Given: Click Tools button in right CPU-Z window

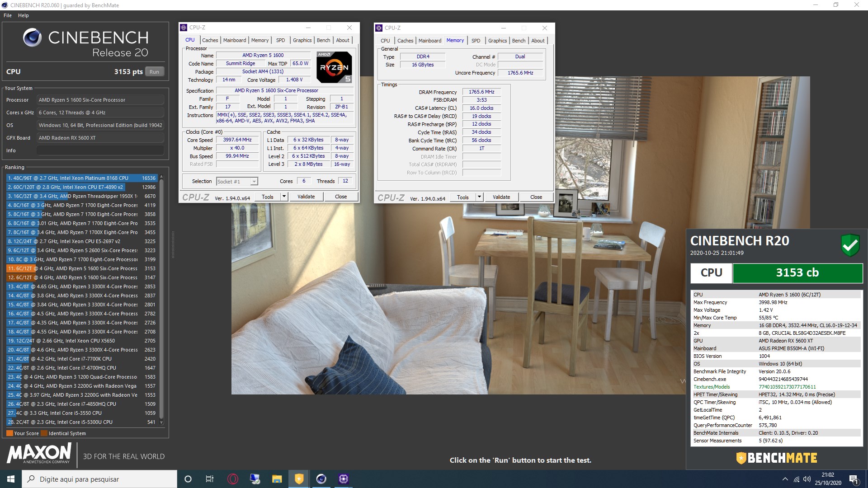Looking at the screenshot, I should 463,197.
